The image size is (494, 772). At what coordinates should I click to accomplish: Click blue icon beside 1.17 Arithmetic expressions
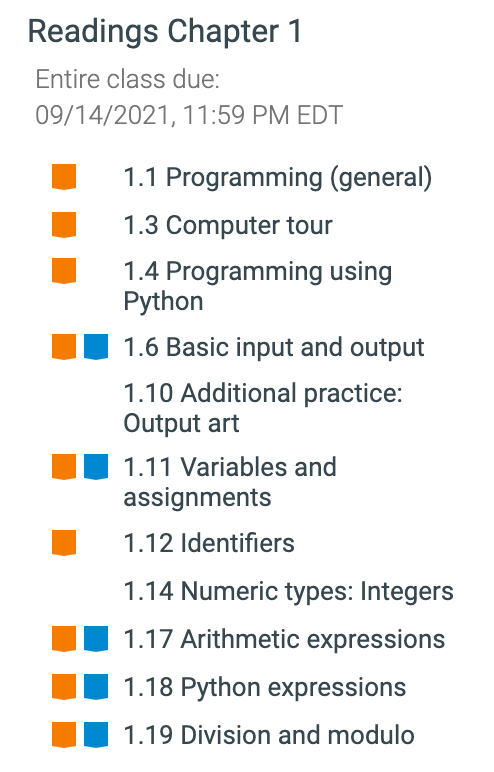click(x=96, y=639)
